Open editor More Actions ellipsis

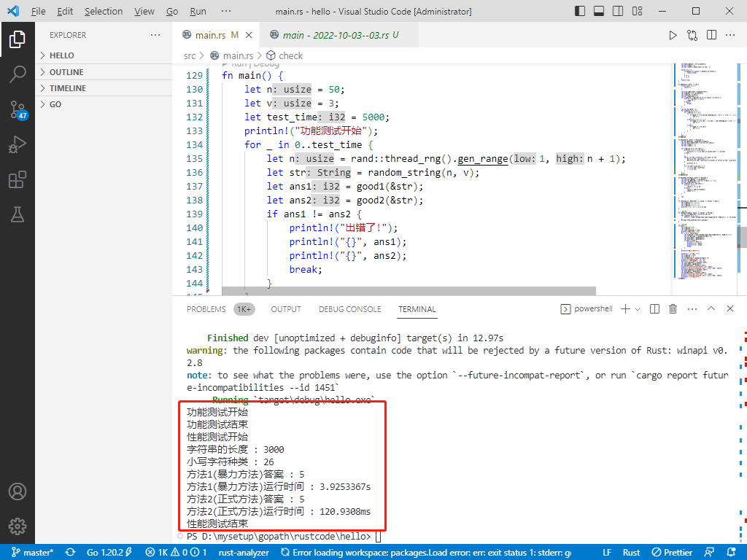(x=730, y=35)
